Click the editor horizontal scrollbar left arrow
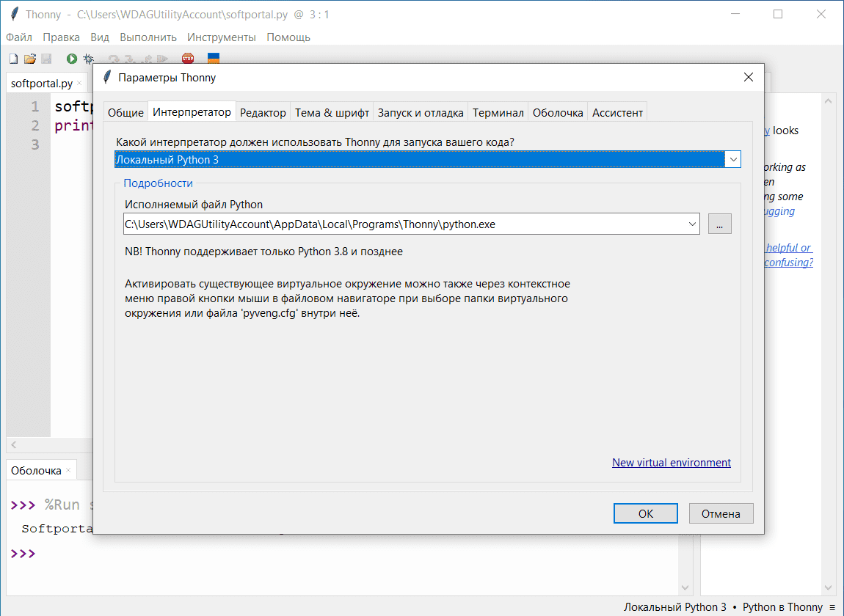Image resolution: width=844 pixels, height=616 pixels. (14, 445)
